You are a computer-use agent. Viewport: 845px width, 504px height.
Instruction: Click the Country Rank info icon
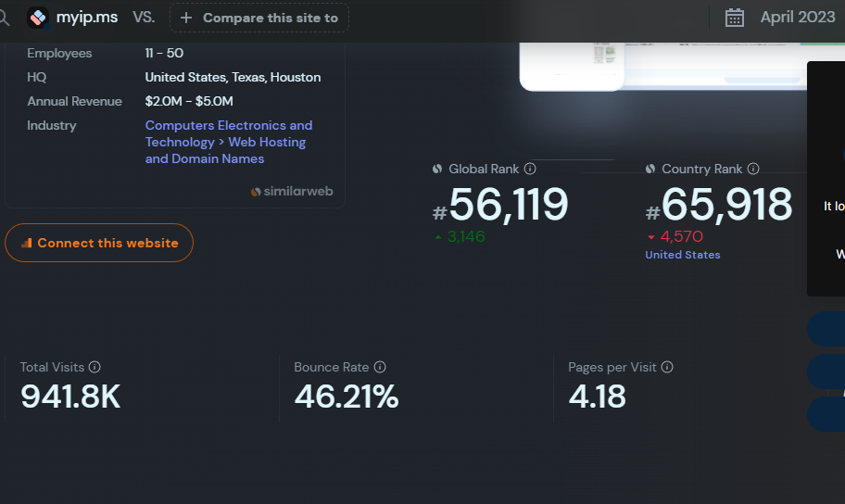pos(753,169)
